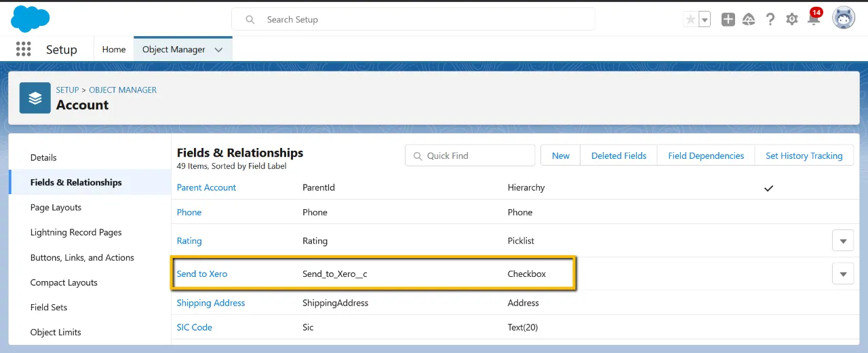Open Lightning Record Pages in the sidebar
868x353 pixels.
point(76,232)
